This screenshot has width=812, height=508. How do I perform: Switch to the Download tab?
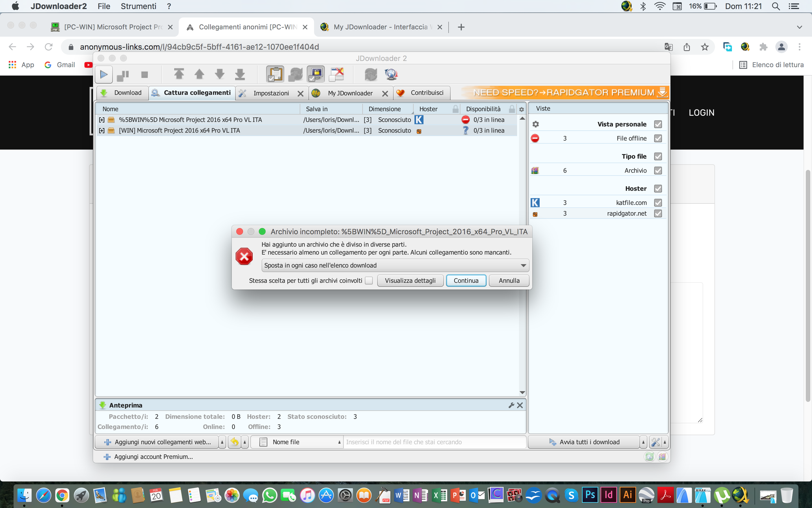pyautogui.click(x=122, y=93)
